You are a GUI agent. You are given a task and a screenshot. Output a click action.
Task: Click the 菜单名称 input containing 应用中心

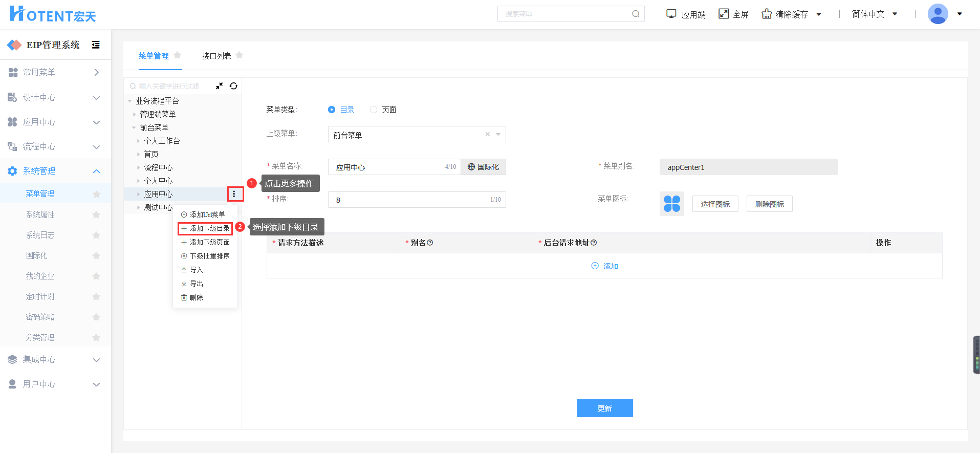pos(394,167)
